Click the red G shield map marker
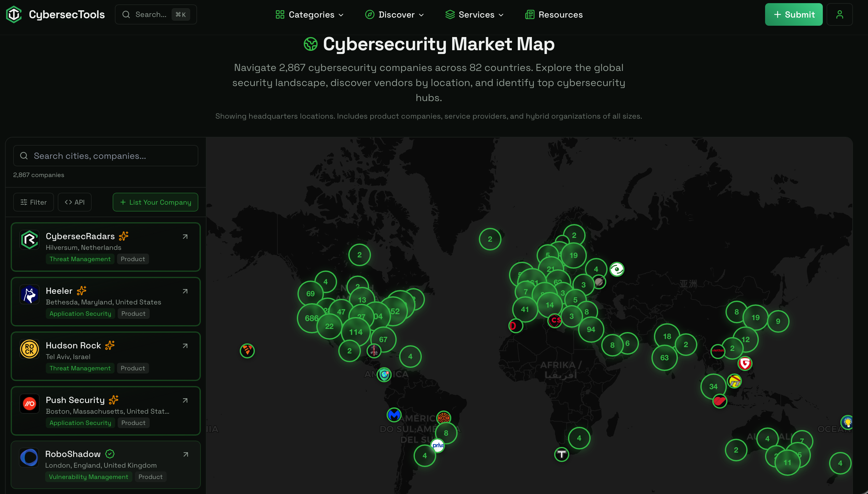The width and height of the screenshot is (868, 494). [x=745, y=364]
